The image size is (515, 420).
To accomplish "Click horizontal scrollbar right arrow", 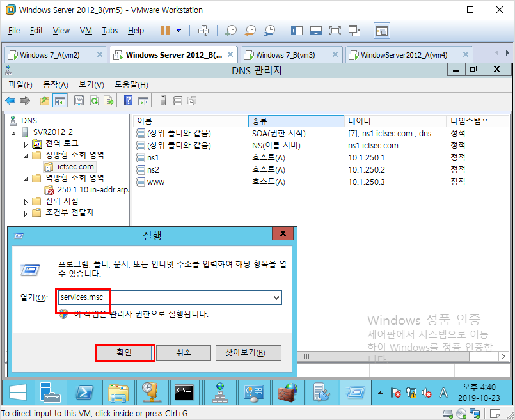I will 503,356.
